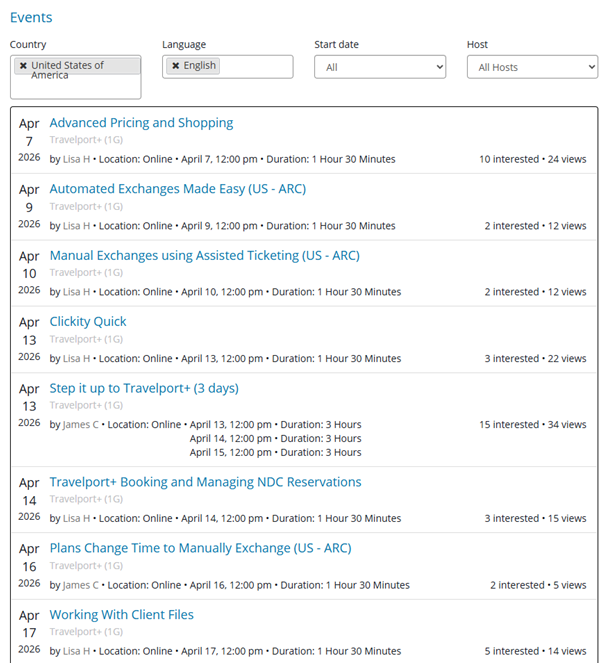This screenshot has height=663, width=608.
Task: Open the Start date dropdown
Action: pos(380,67)
